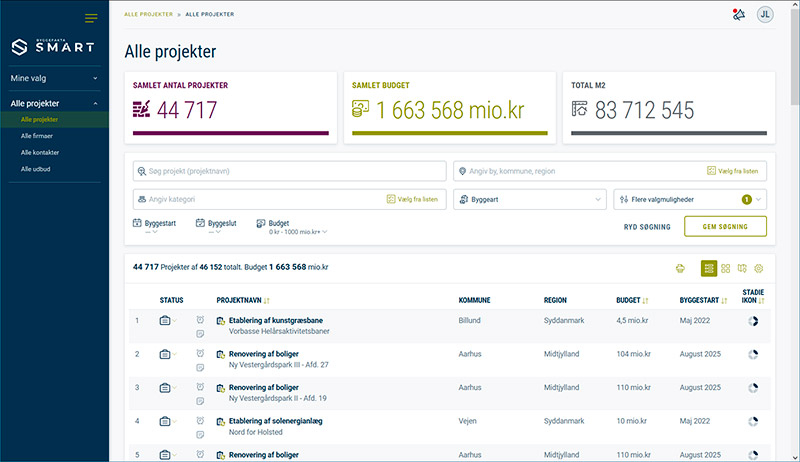
Task: Click the note icon in row 2
Action: [x=201, y=366]
